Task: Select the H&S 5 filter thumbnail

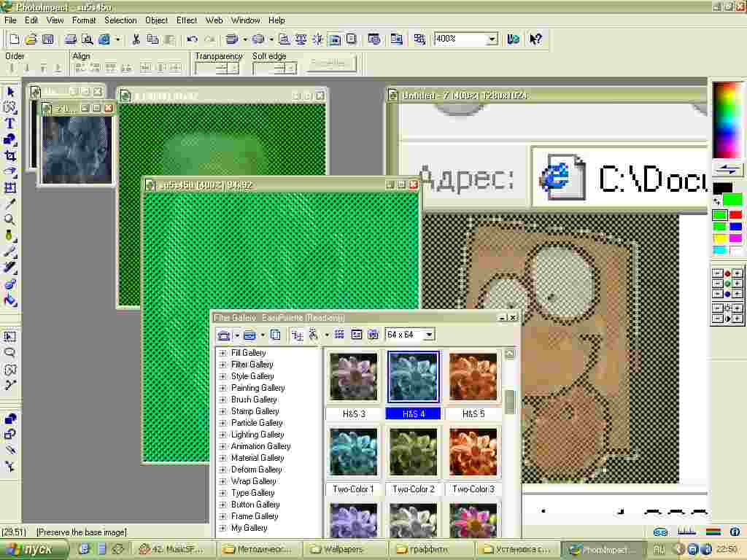Action: click(x=473, y=377)
